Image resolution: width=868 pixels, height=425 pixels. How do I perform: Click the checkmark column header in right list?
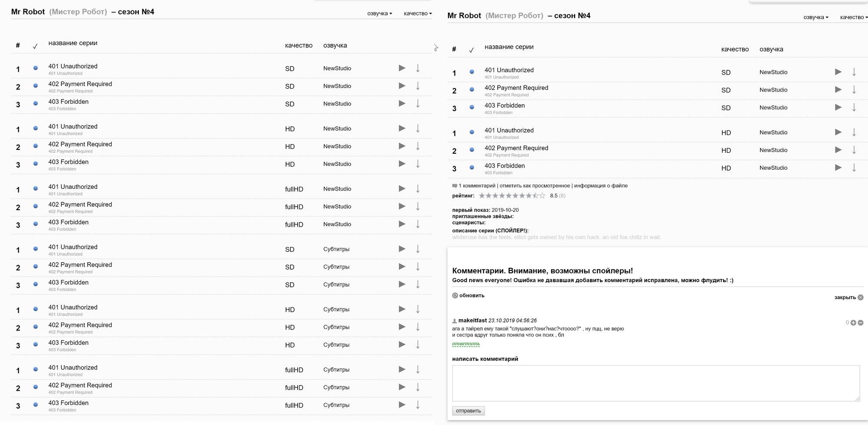click(x=471, y=50)
